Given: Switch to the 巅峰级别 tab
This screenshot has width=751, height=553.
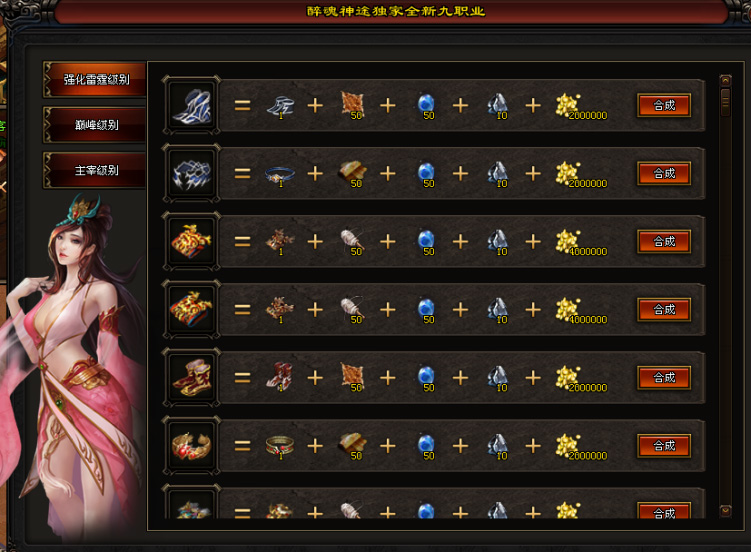Looking at the screenshot, I should click(x=95, y=125).
